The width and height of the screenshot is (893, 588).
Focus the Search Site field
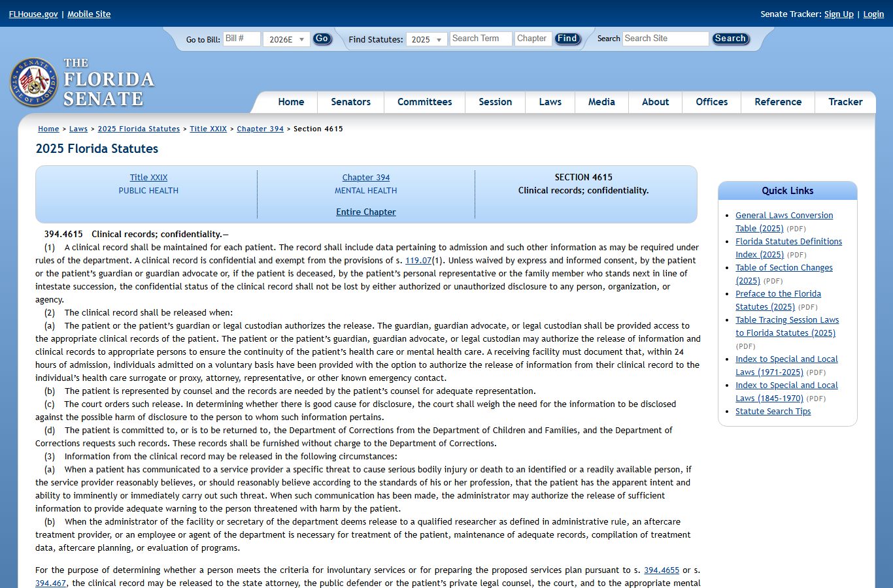(x=666, y=39)
